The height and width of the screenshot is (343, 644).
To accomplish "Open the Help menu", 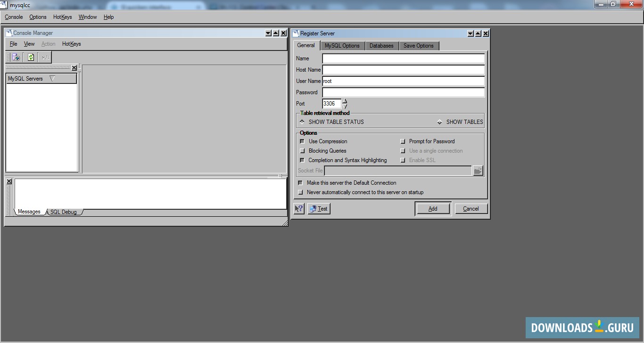I will tap(109, 17).
